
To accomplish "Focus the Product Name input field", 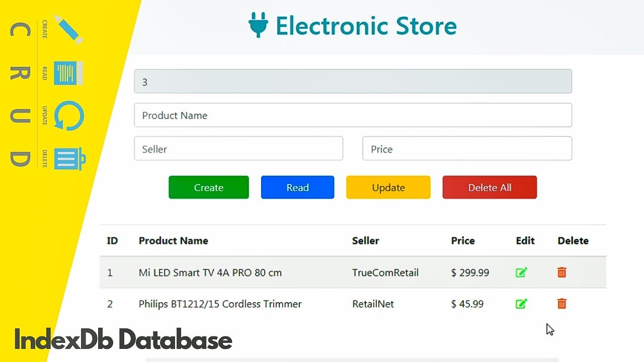I will coord(353,116).
